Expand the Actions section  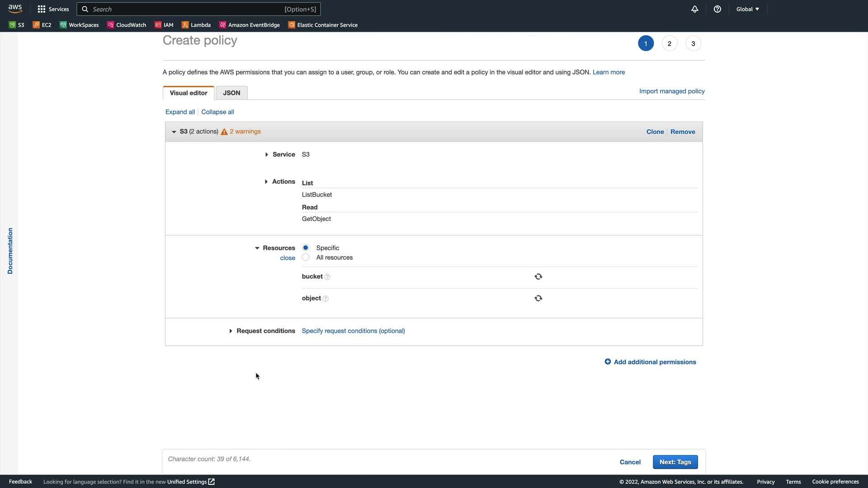point(266,182)
